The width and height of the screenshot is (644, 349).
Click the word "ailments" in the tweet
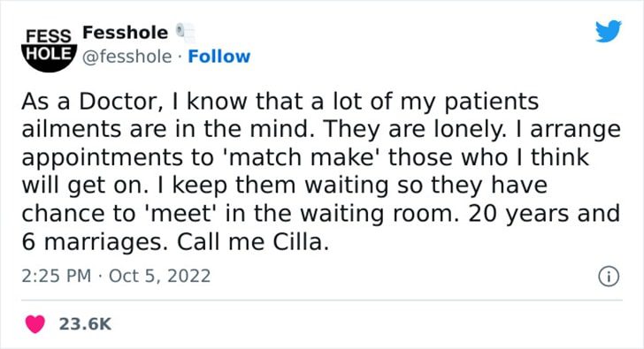[72, 129]
